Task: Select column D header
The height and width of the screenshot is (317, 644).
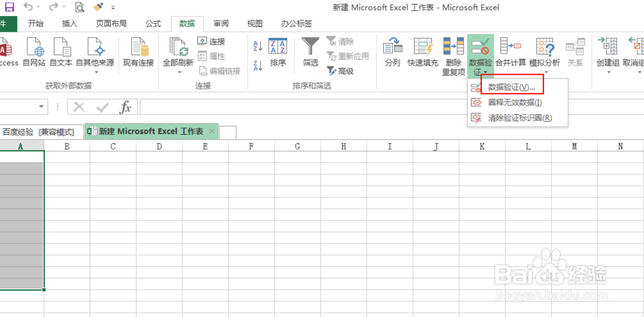Action: coord(159,146)
